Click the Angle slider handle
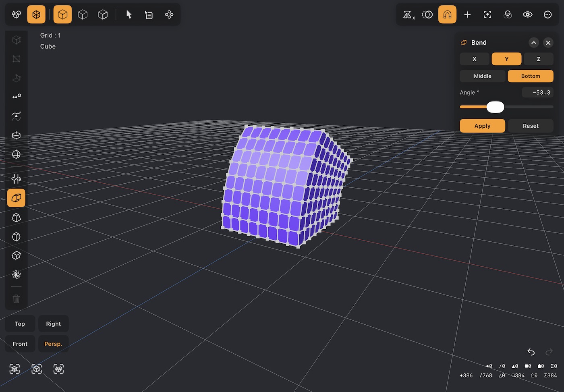The width and height of the screenshot is (564, 392). pos(496,107)
